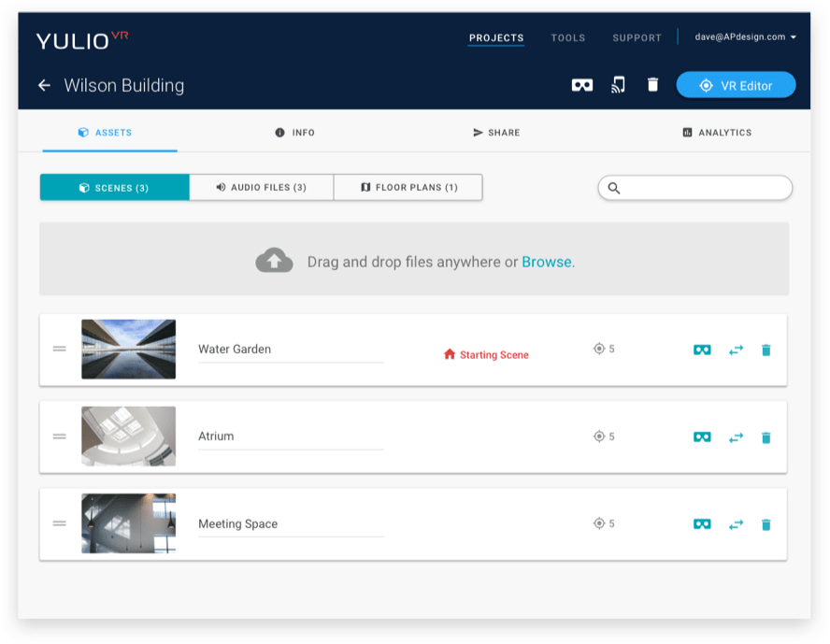Click the cast to device icon
This screenshot has width=830, height=644.
(x=618, y=85)
